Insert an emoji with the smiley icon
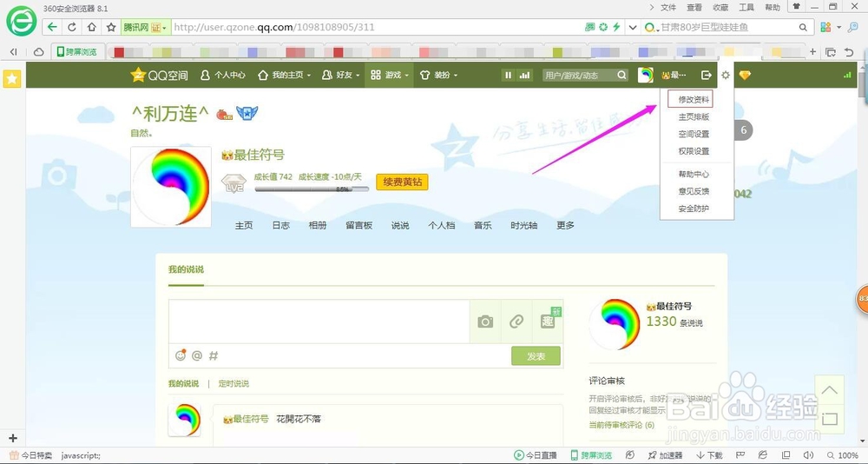The height and width of the screenshot is (464, 868). [181, 355]
